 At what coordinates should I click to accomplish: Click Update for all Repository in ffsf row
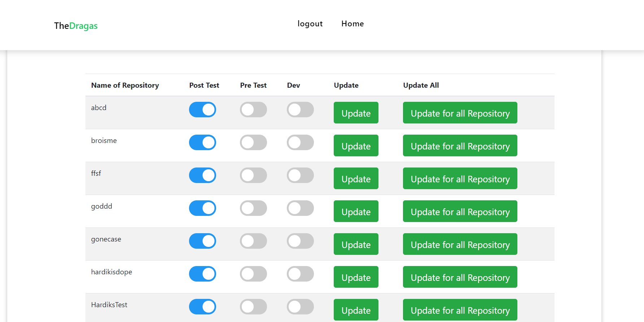point(460,178)
